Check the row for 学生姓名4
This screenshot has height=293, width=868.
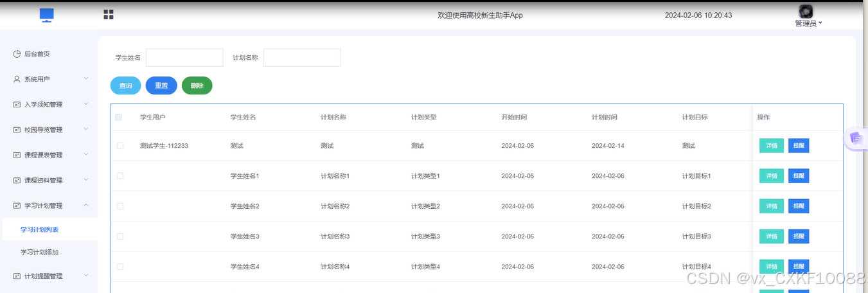[120, 267]
